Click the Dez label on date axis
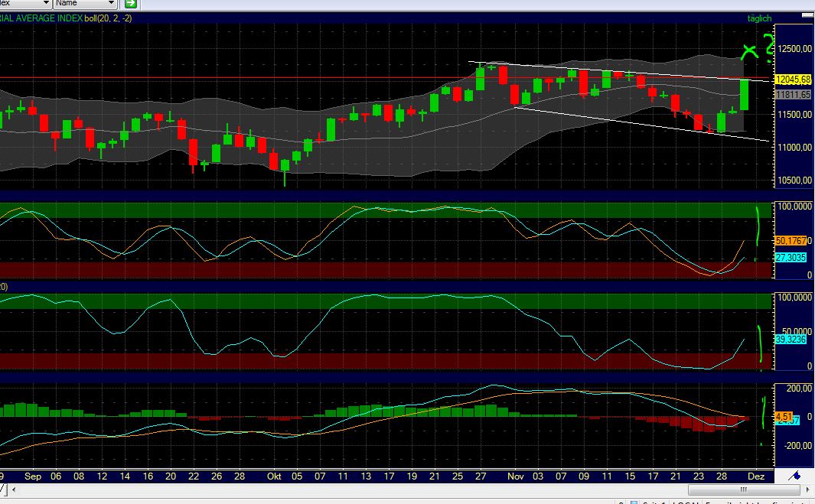This screenshot has width=815, height=504. (x=756, y=476)
